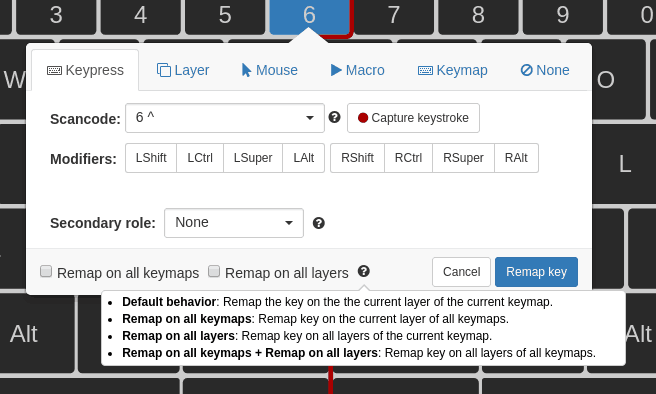Toggle the LShift modifier
Screen dimensions: 656x394
click(x=151, y=158)
